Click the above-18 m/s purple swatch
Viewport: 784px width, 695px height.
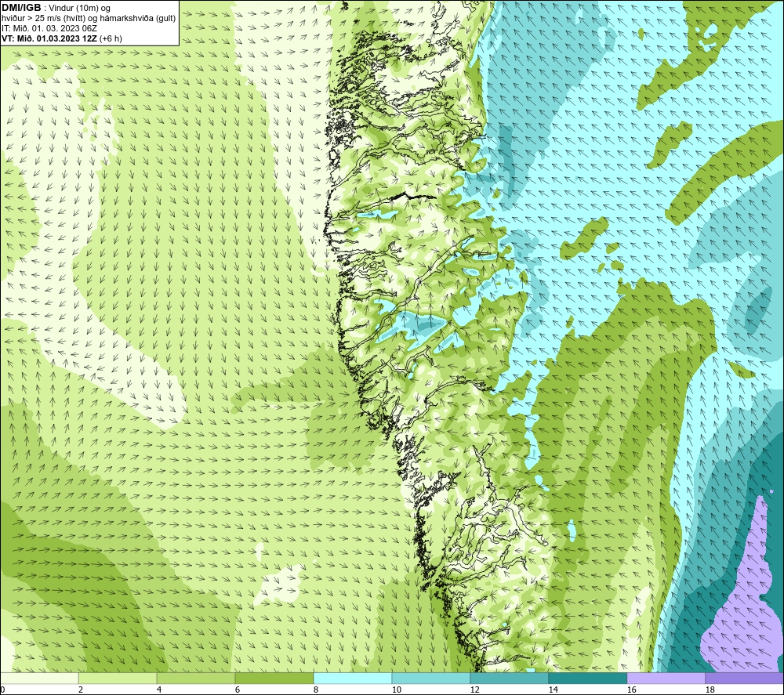(x=744, y=678)
